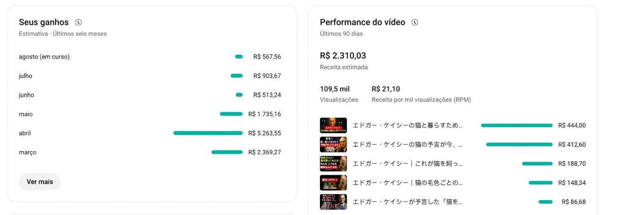644x215 pixels.
Task: Open fifth video thumbnail earning R$ 86,68
Action: (333, 202)
